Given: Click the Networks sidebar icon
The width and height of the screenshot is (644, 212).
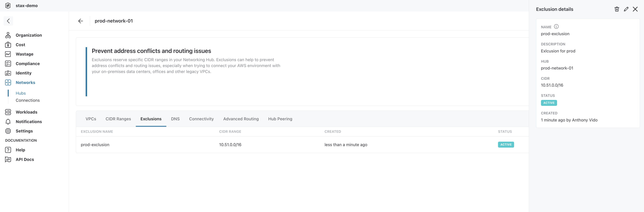Looking at the screenshot, I should [x=8, y=82].
